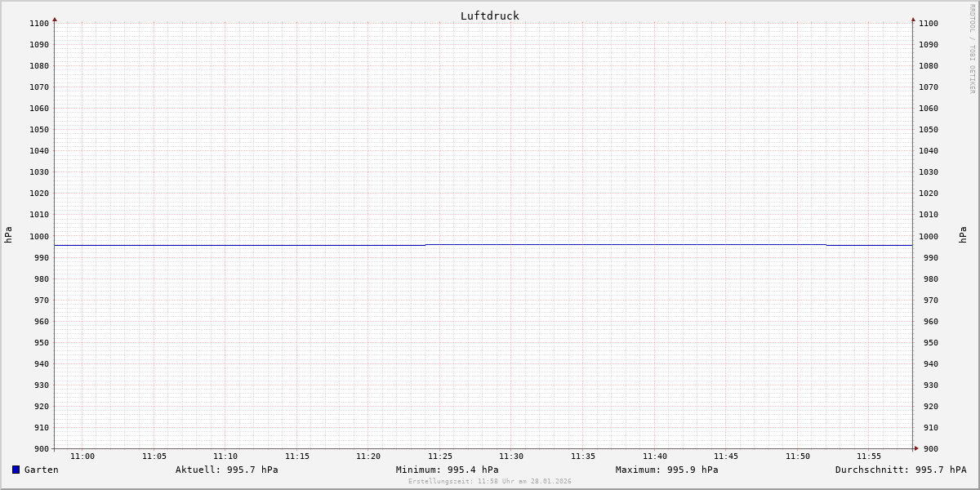
Task: Click the left-side vertical hPa axis title
Action: (x=8, y=234)
